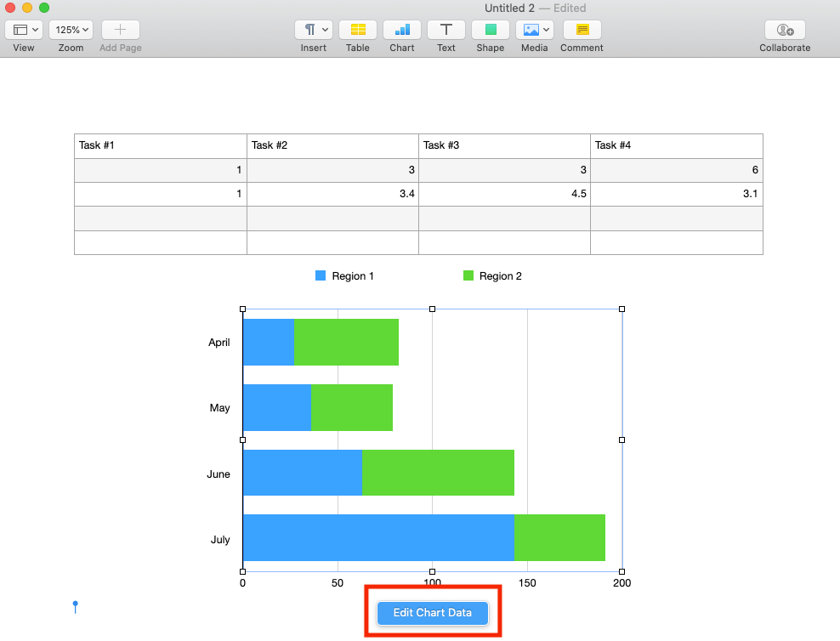Insert a Table from the toolbar
The width and height of the screenshot is (840, 641).
coord(358,30)
